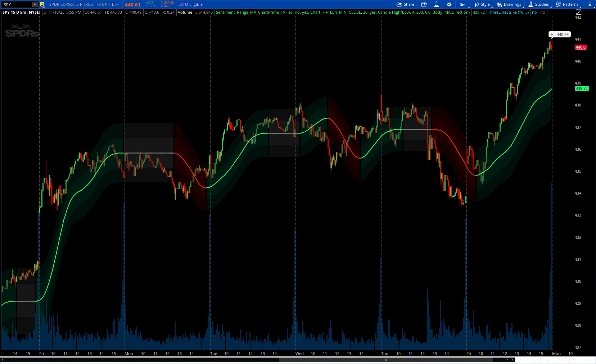
Task: Click the B: 439.90 A: 440.11 bid-ask quote
Action: 167,4
